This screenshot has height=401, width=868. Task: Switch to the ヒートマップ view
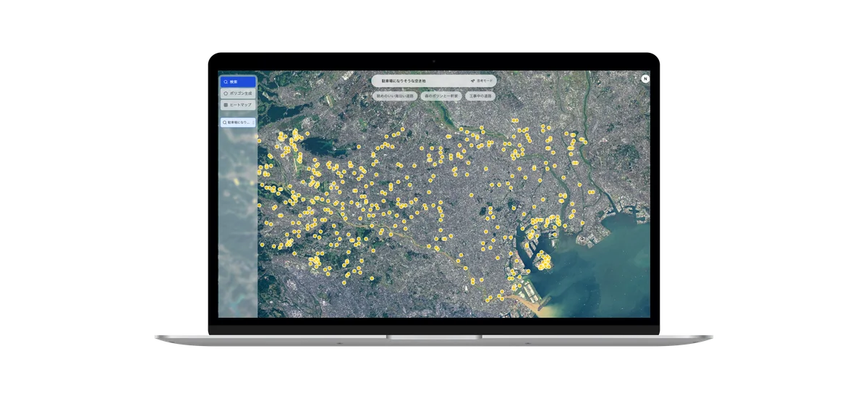click(x=240, y=105)
